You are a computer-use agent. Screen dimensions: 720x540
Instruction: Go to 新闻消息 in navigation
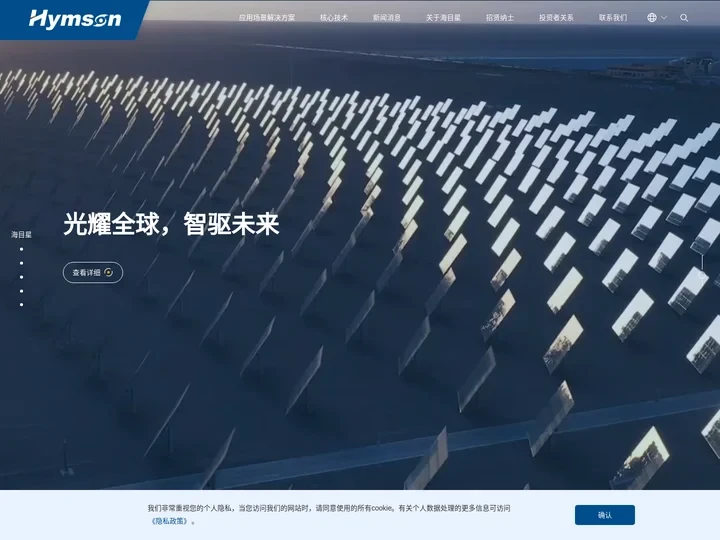(387, 17)
